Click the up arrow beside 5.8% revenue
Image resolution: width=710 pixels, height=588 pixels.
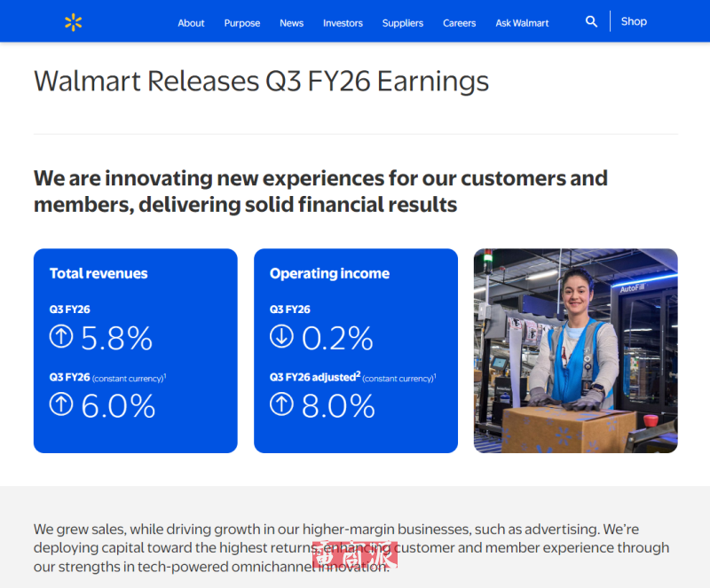[x=61, y=338]
